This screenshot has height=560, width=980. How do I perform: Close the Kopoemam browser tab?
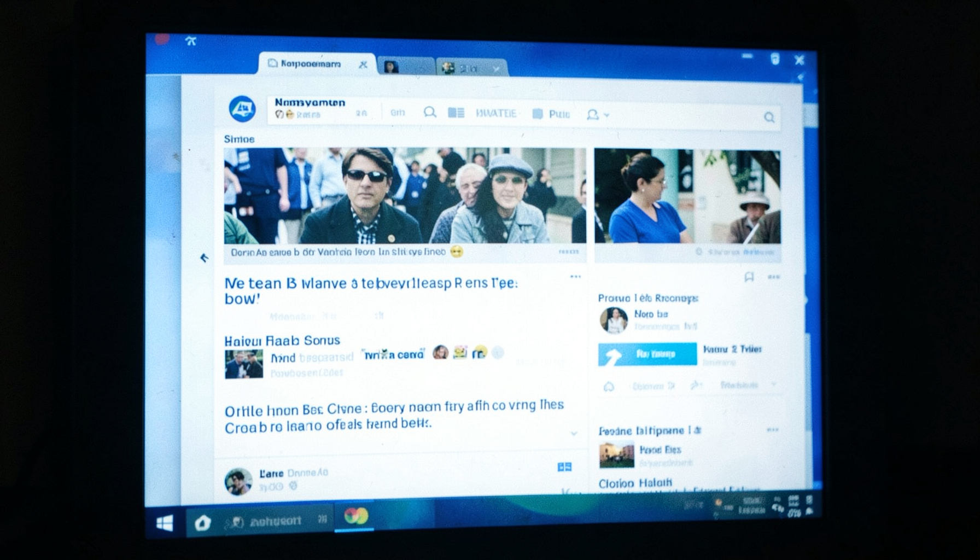coord(363,65)
